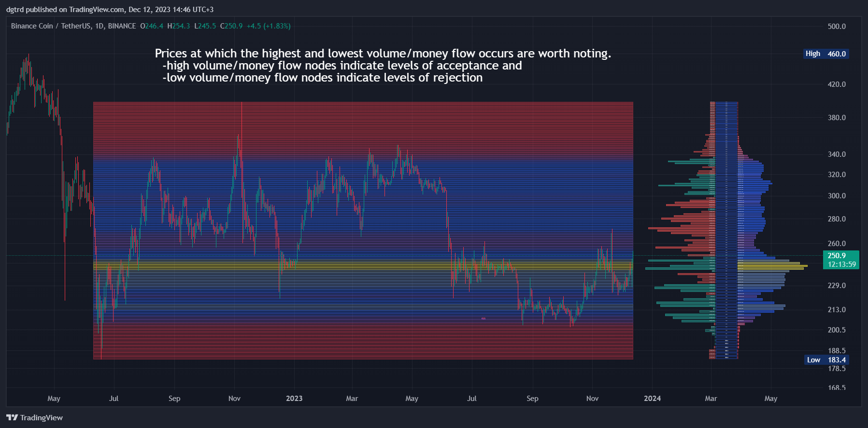Click the 213.0 price axis value
This screenshot has height=428, width=868.
pyautogui.click(x=837, y=310)
